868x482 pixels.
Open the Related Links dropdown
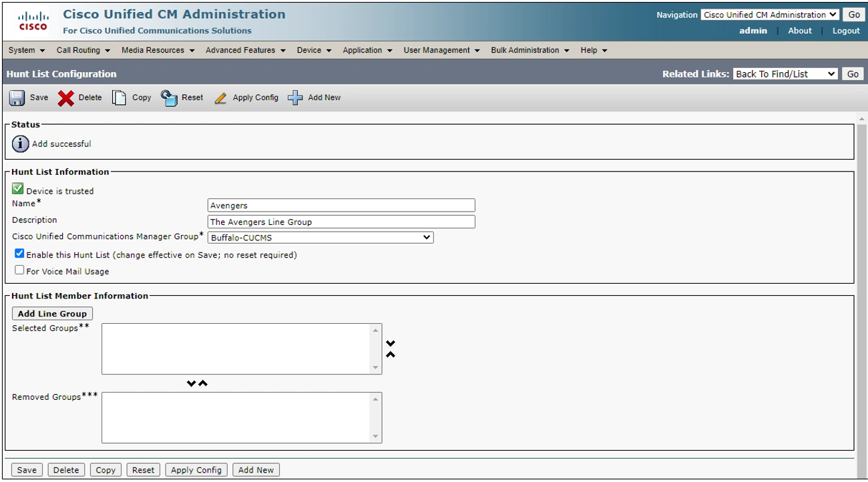coord(785,74)
